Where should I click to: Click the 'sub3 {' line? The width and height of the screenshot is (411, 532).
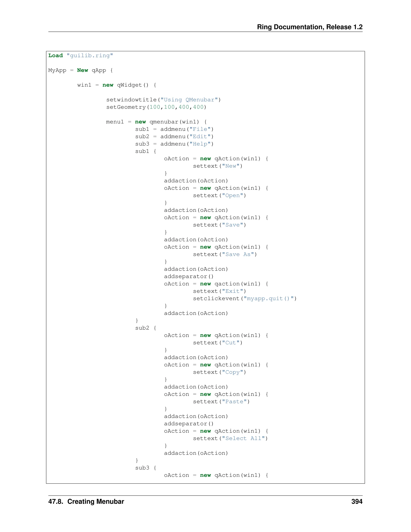click(x=146, y=468)
